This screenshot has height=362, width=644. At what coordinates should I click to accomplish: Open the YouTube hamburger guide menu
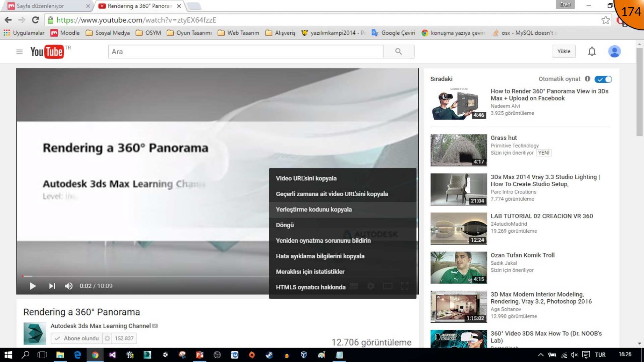pos(19,52)
